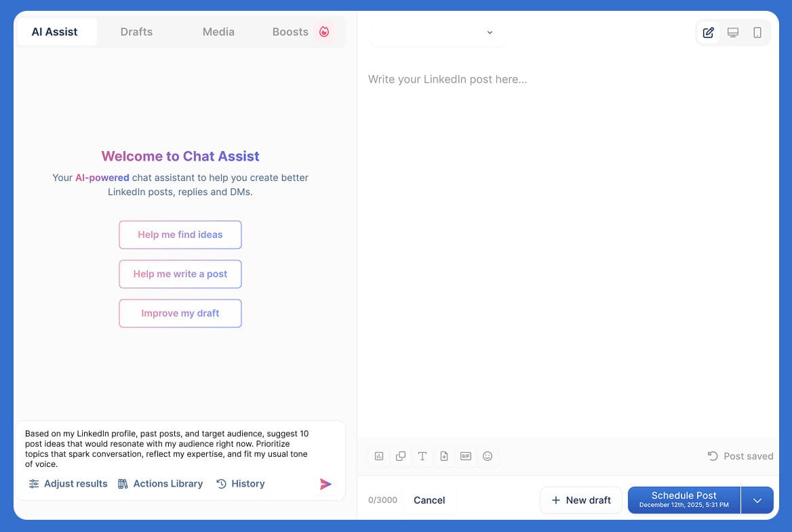Click the carousel/copy icon in editor toolbar

pyautogui.click(x=401, y=456)
